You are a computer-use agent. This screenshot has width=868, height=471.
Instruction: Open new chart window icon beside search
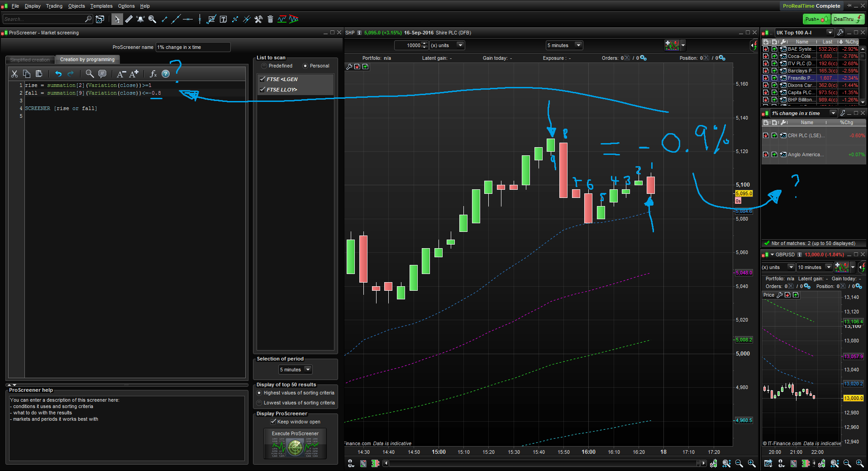[x=100, y=19]
